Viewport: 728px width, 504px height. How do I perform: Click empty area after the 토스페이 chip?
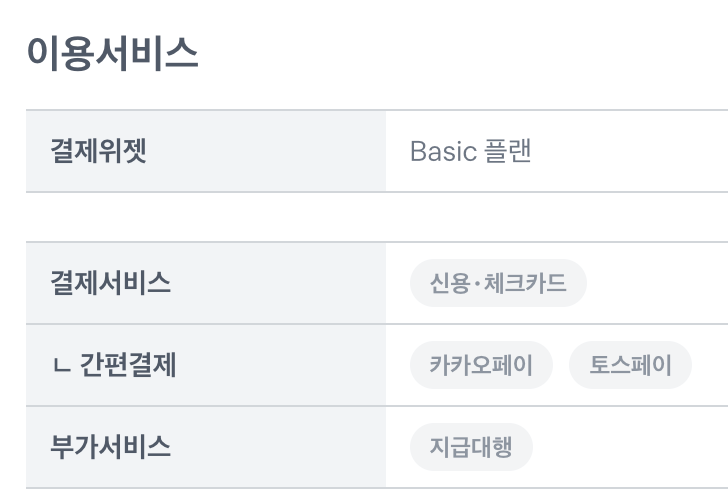tap(710, 365)
